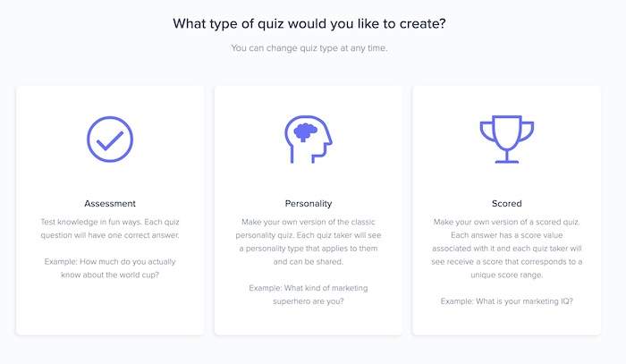The height and width of the screenshot is (364, 626).
Task: Click the brain shape inside Personality icon
Action: [x=306, y=132]
